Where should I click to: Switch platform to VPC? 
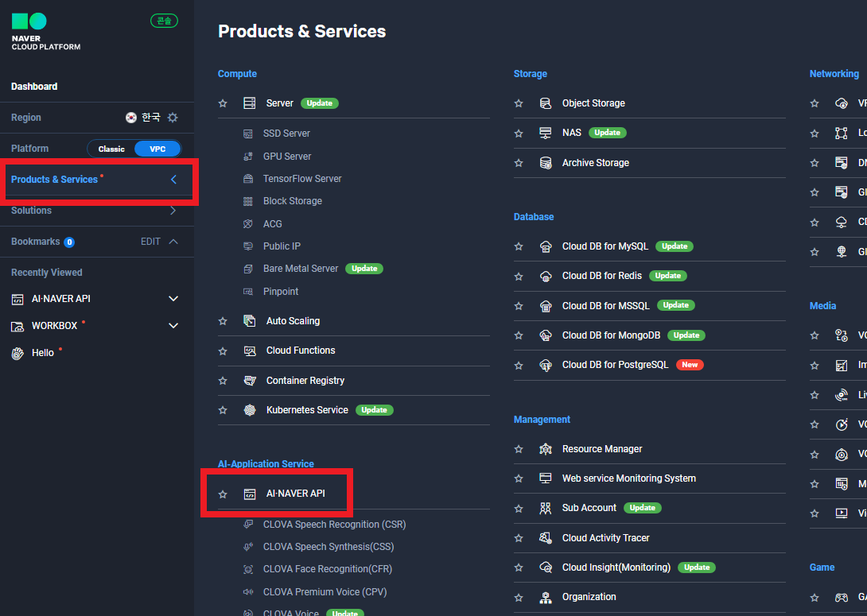[157, 149]
